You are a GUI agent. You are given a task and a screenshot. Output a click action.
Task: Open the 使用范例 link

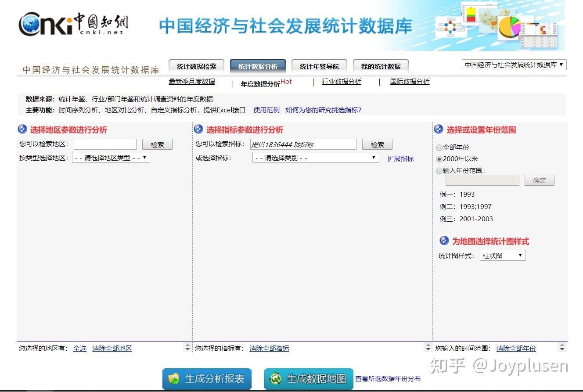[x=266, y=110]
